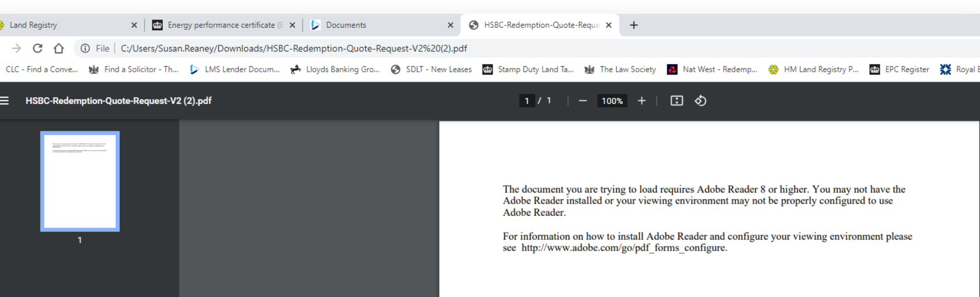Open Stamp Duty Land Tax bookmark
The image size is (980, 297).
[x=528, y=70]
